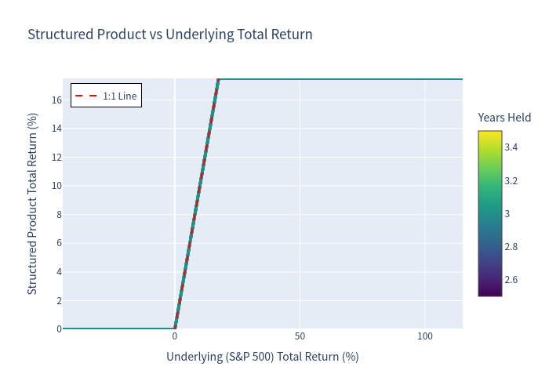Toggle the 1:1 Line legend entry
549x392 pixels.
point(106,96)
